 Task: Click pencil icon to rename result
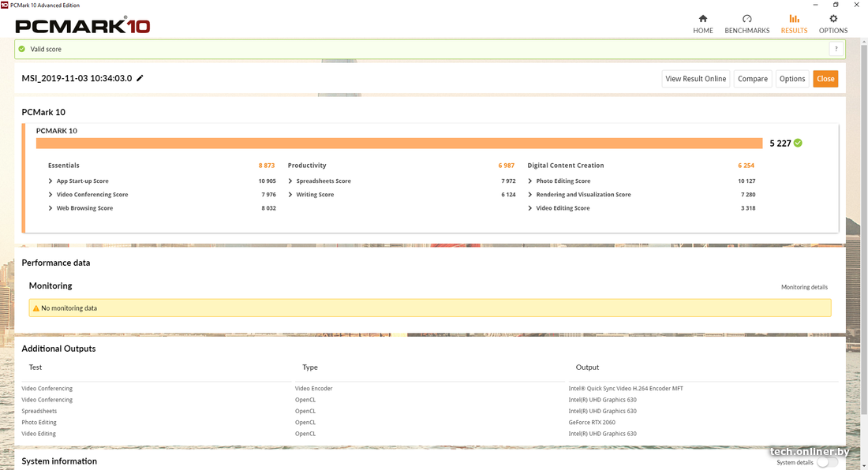point(140,78)
